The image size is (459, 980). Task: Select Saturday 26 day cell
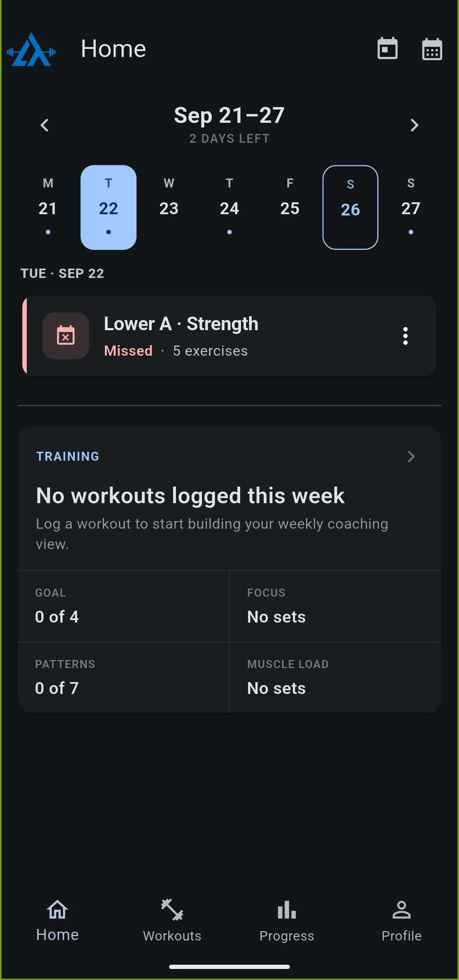pos(350,207)
